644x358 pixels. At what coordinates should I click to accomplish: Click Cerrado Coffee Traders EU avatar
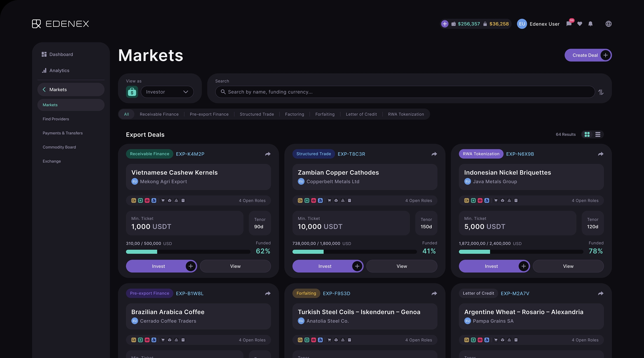click(135, 321)
